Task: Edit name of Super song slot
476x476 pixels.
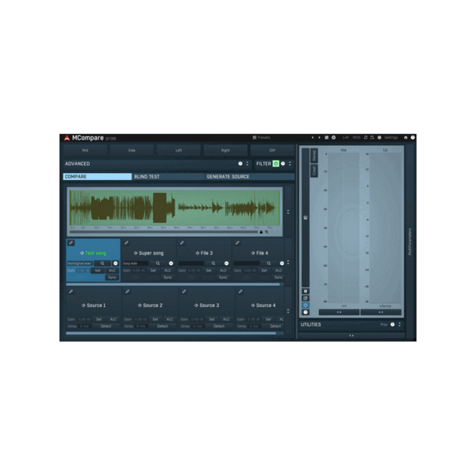Action: click(127, 243)
